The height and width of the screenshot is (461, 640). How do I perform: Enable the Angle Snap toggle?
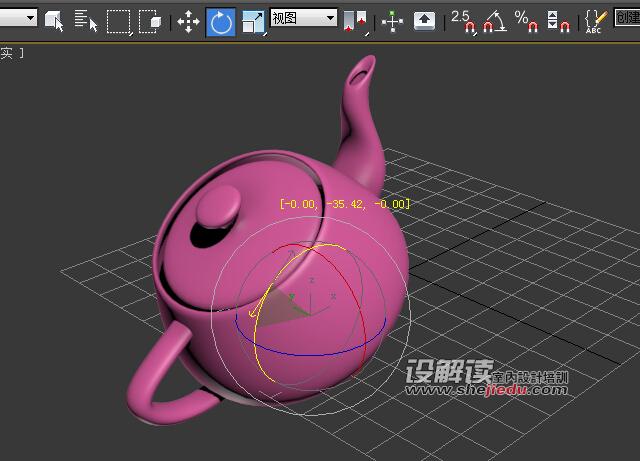pos(494,20)
